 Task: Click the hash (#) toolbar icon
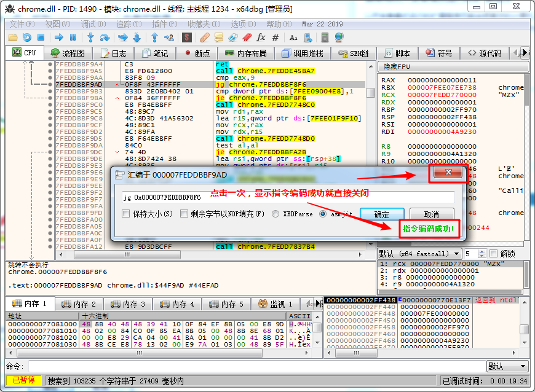[x=275, y=37]
